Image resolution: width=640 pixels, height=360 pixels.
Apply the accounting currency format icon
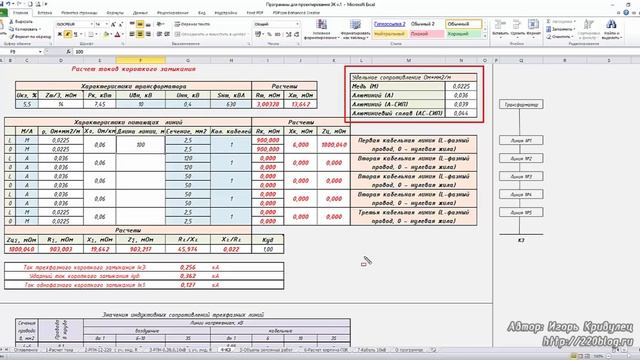tap(259, 34)
